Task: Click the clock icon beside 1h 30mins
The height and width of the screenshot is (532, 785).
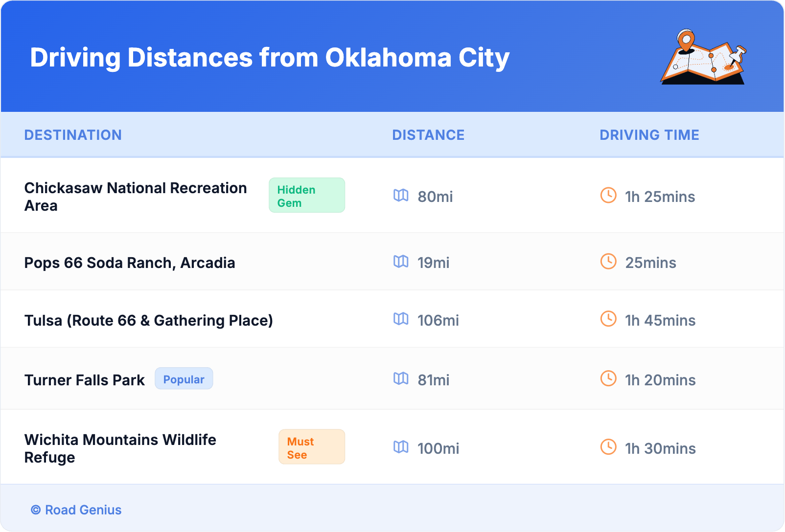Action: pos(608,447)
